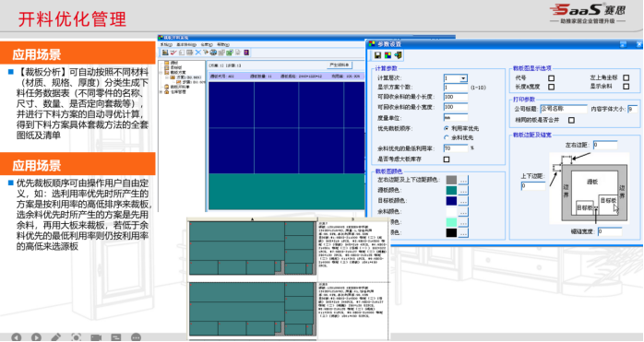Click the blue X delete toolbar icon
Image resolution: width=644 pixels, height=342 pixels.
198,53
